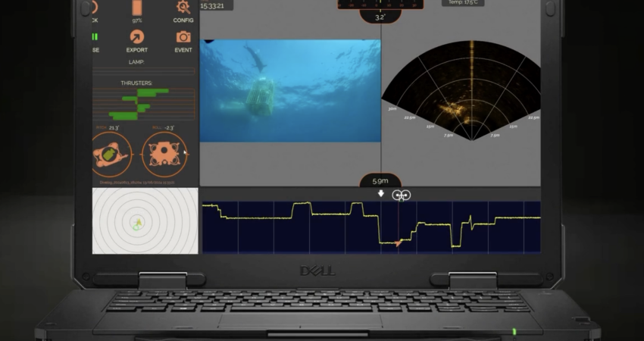Click the compass heading scale

[x=380, y=4]
